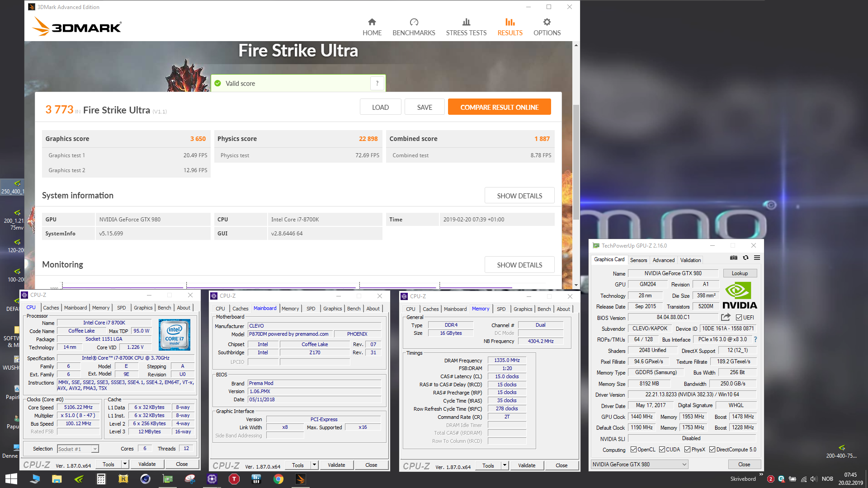Open Google Chrome from taskbar
868x488 pixels.
pos(278,479)
